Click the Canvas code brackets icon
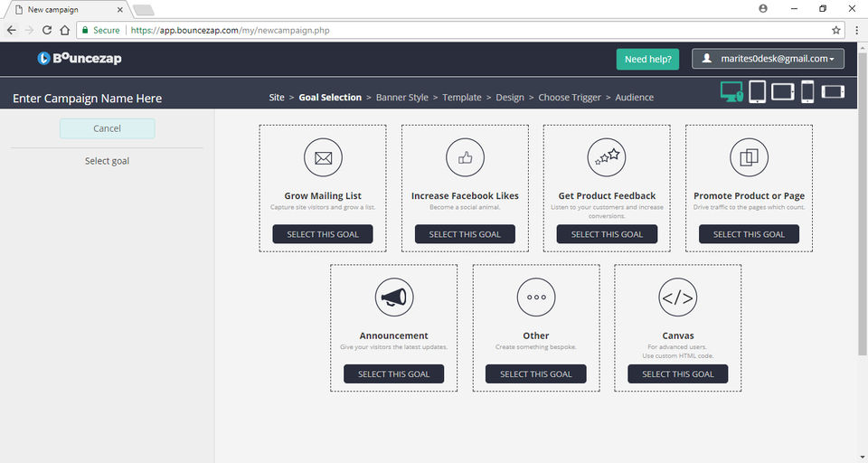868x463 pixels. 677,298
